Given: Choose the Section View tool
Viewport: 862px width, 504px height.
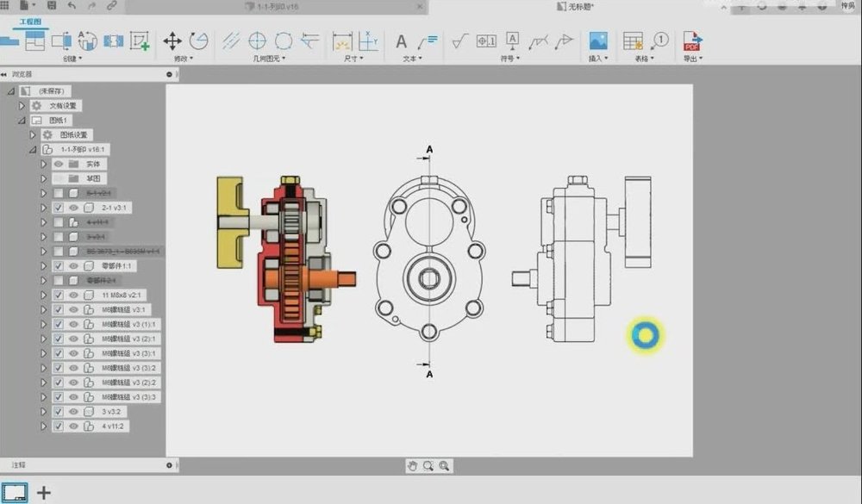Looking at the screenshot, I should pos(61,40).
